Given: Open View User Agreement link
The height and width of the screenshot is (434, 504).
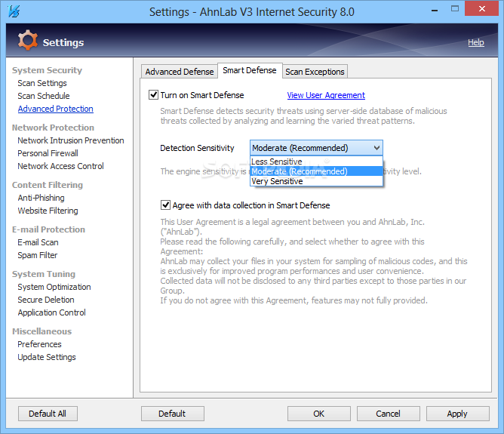Looking at the screenshot, I should tap(326, 95).
